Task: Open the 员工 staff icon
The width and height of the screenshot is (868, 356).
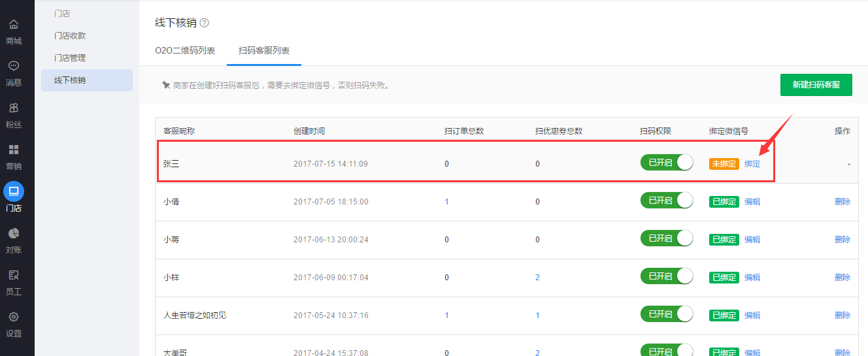Action: 14,275
